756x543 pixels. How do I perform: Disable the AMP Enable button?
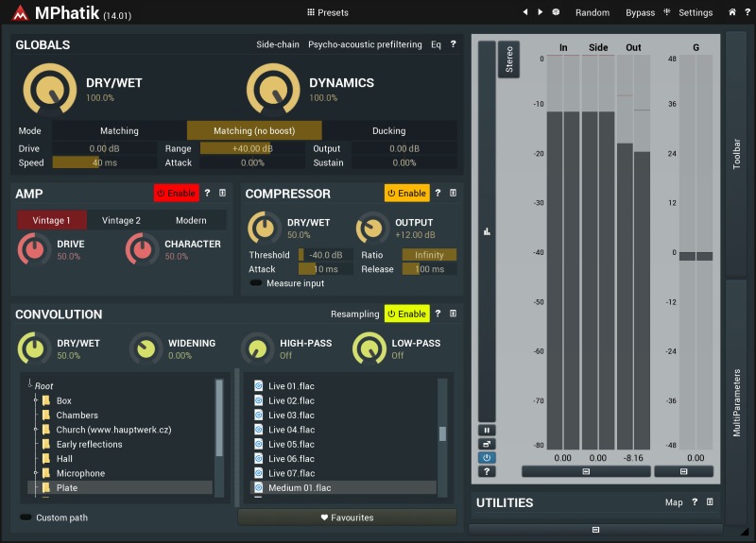coord(176,193)
